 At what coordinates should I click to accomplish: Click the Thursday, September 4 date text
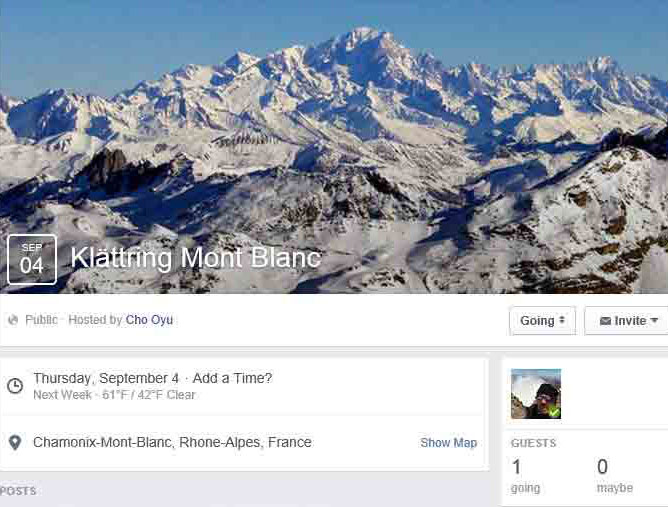click(106, 378)
